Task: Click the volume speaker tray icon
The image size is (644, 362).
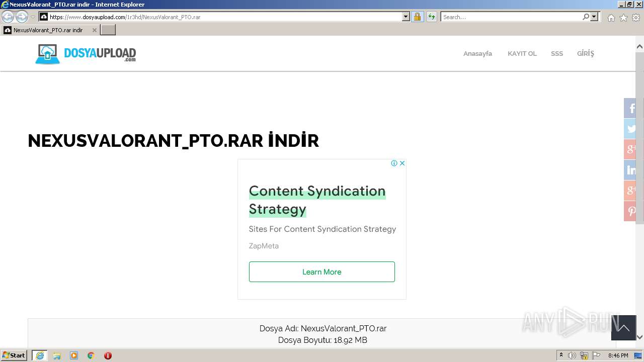Action: [572, 355]
